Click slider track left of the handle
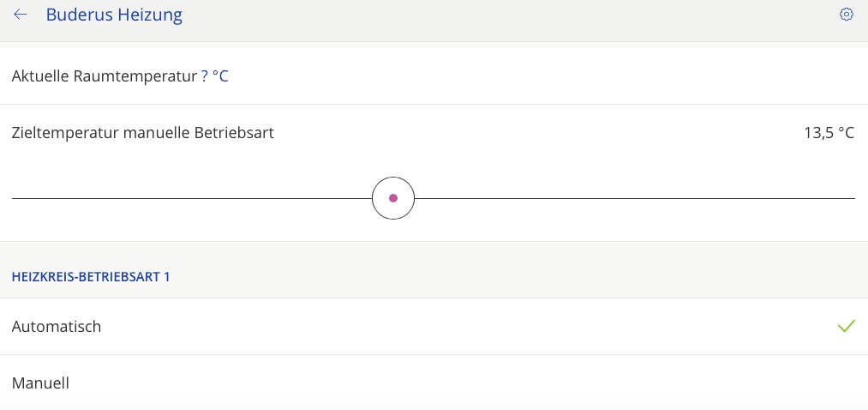Image resolution: width=868 pixels, height=410 pixels. [x=189, y=198]
